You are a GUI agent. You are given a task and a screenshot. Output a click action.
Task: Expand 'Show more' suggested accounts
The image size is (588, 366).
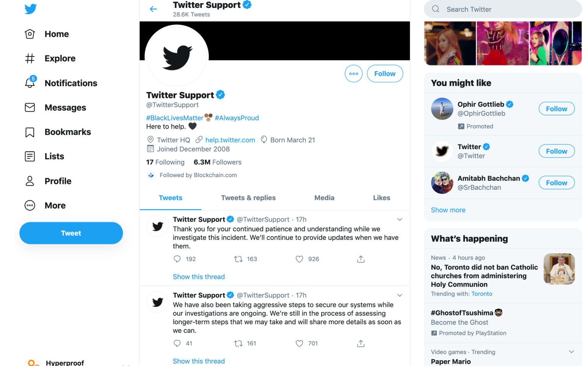pos(448,210)
